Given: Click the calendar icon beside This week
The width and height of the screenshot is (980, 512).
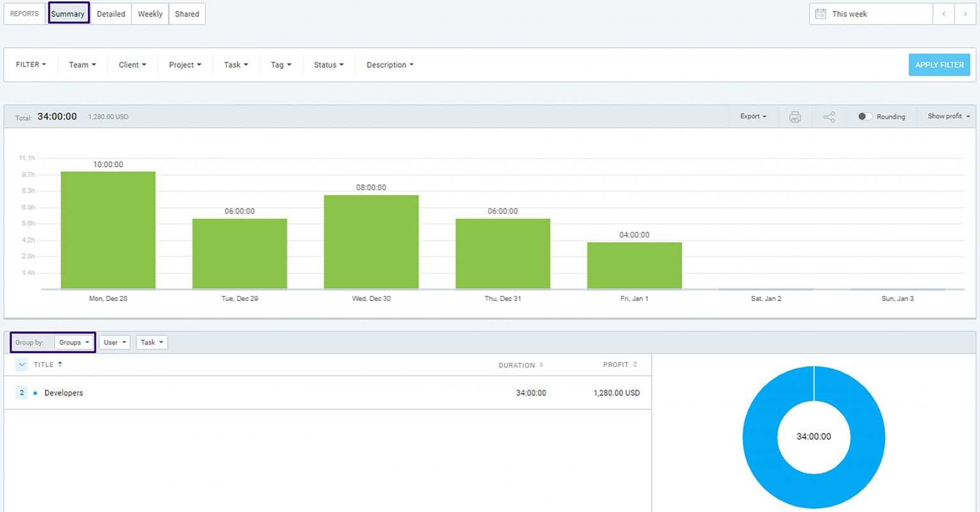Looking at the screenshot, I should point(820,14).
